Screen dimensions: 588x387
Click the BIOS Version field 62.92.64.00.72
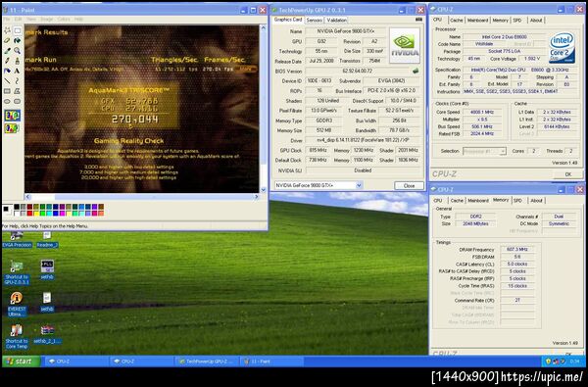click(x=358, y=71)
